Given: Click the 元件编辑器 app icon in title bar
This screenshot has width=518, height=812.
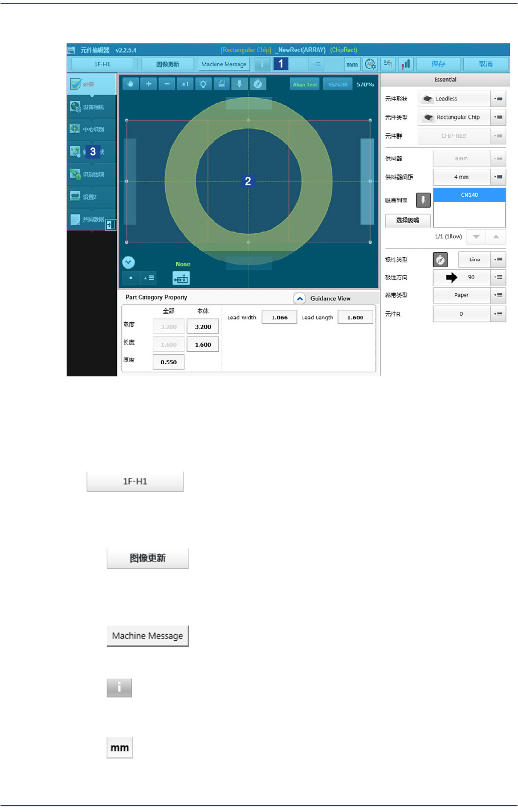Looking at the screenshot, I should click(72, 50).
